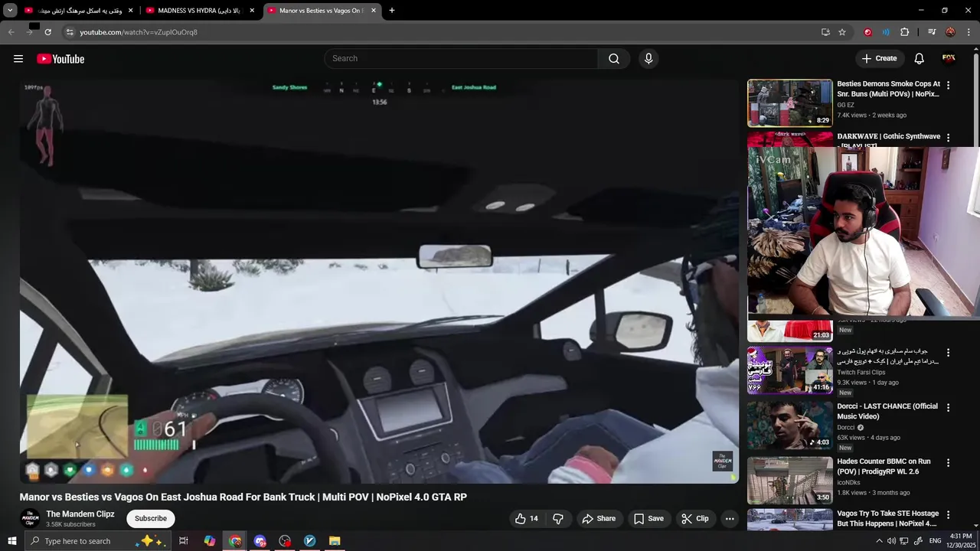Show hidden system tray icons

[879, 541]
